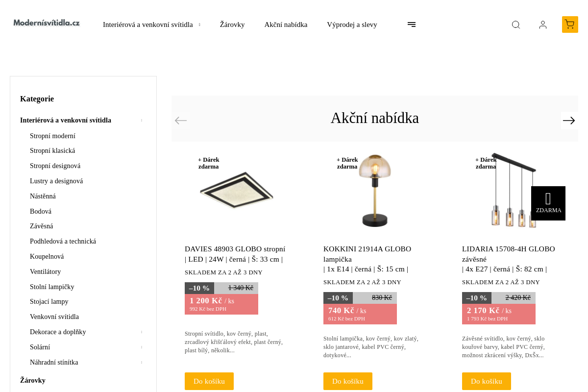Add KOKKINI 21914A lamp to cart
This screenshot has height=392, width=588.
coord(348,381)
